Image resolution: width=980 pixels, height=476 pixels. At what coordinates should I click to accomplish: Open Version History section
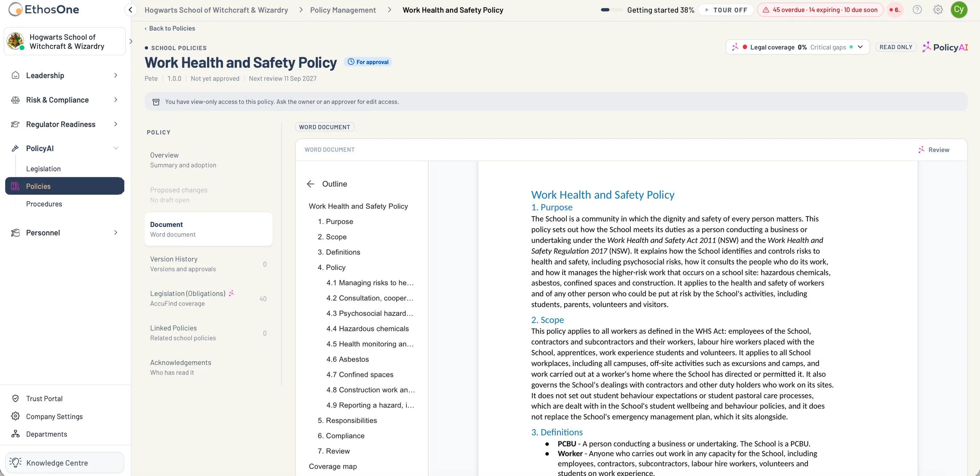pyautogui.click(x=208, y=264)
